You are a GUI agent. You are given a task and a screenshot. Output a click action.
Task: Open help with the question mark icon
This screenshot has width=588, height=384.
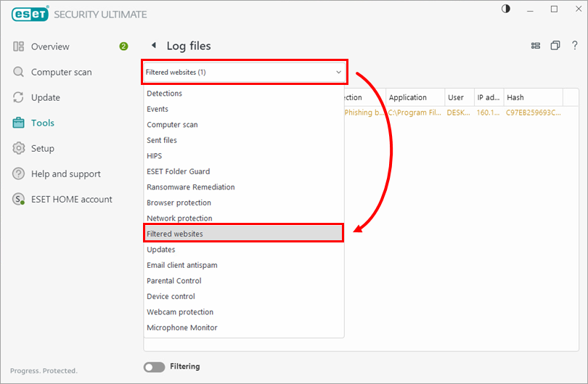click(574, 46)
